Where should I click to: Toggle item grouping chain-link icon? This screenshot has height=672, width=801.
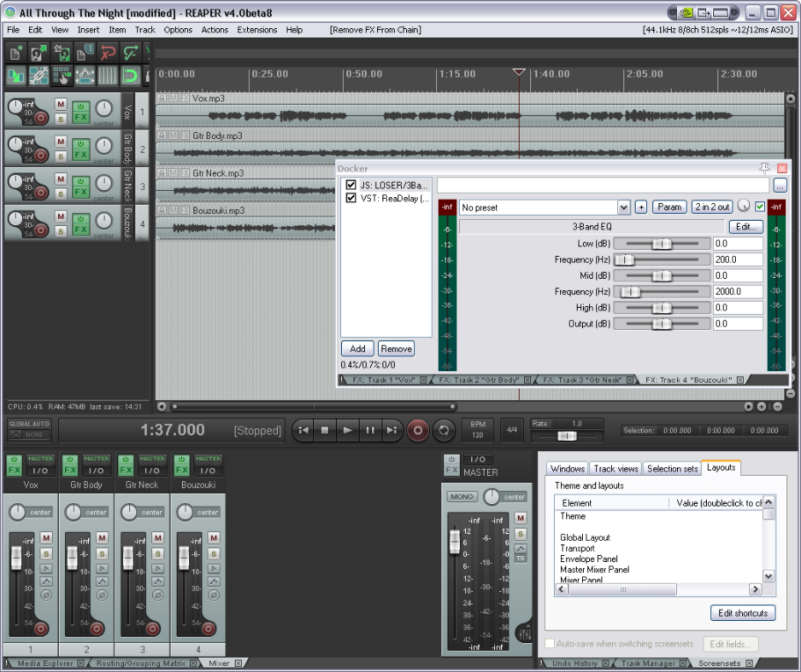[39, 77]
